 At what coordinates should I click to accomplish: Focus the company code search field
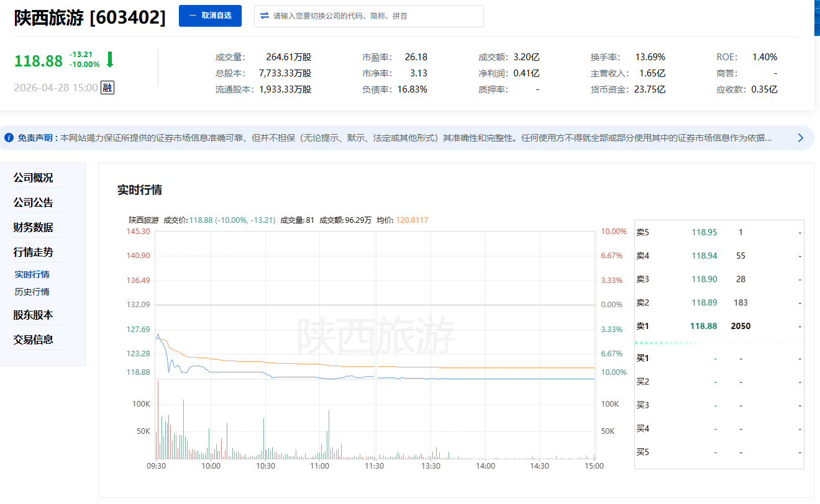[x=369, y=16]
